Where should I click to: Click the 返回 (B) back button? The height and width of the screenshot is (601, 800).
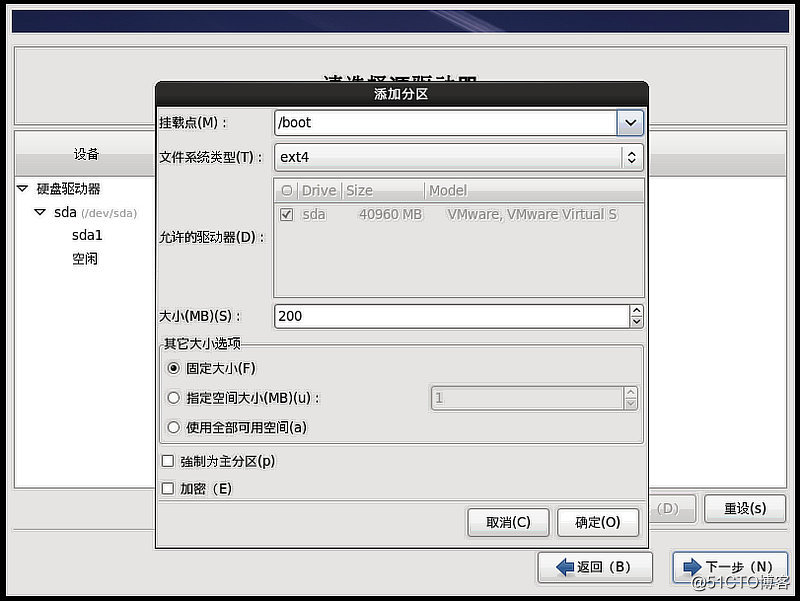coord(595,567)
